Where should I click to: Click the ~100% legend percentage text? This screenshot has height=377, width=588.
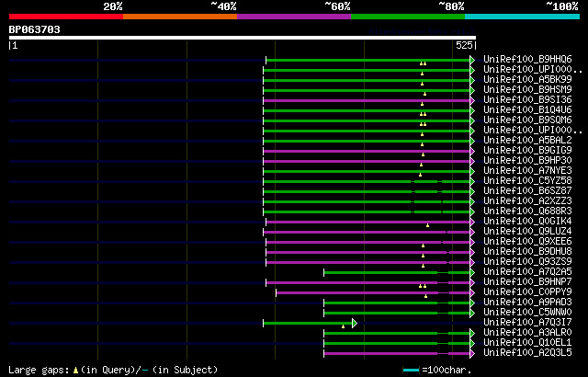click(x=562, y=6)
